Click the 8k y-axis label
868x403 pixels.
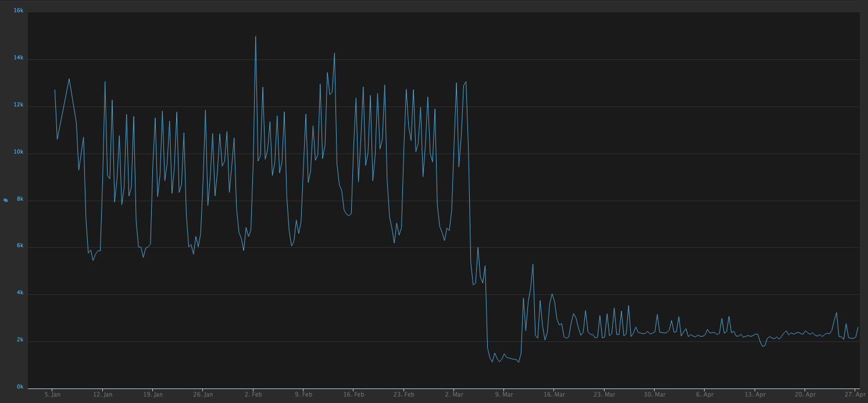tap(20, 199)
